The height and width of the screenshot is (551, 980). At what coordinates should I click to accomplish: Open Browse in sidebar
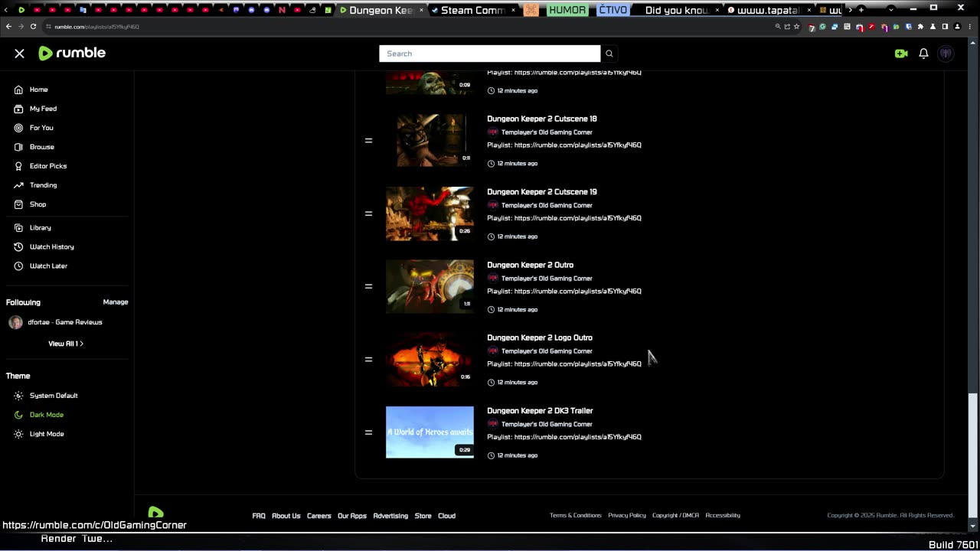tap(41, 147)
